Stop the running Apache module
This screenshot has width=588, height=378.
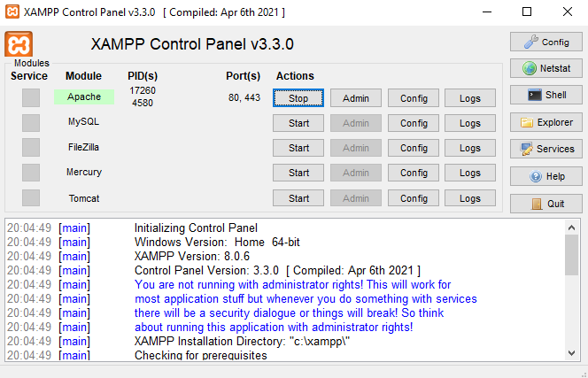[x=298, y=98]
